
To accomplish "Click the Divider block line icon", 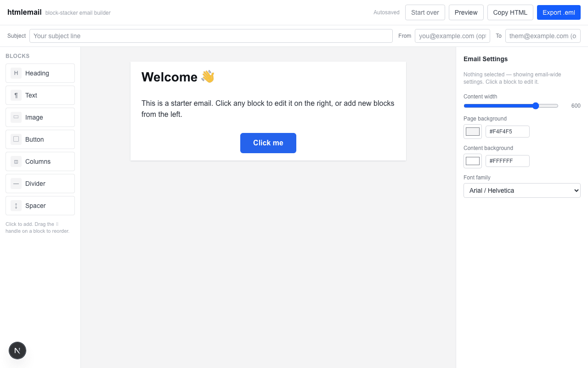I will click(x=16, y=184).
